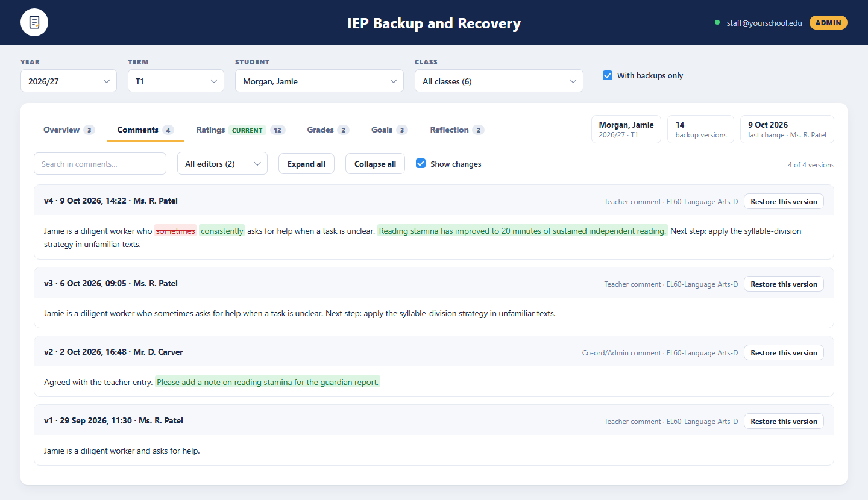Select the Comments tab
Viewport: 868px width, 500px height.
145,130
